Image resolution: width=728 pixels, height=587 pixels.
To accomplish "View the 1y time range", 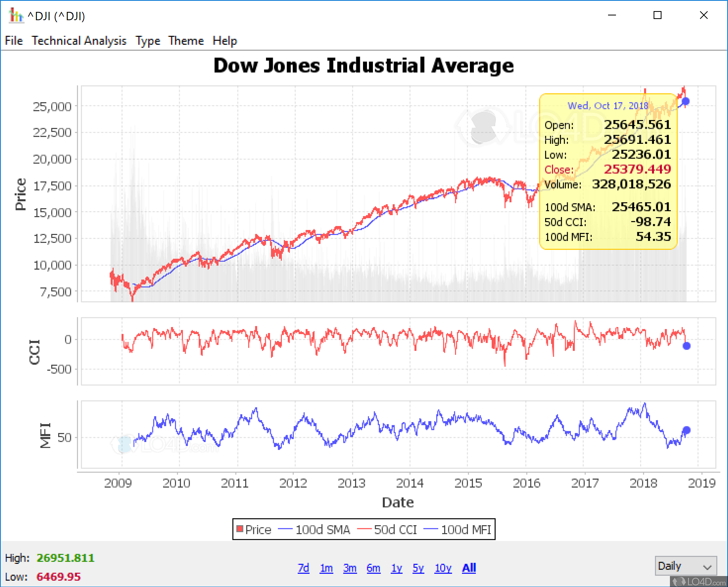I will [x=396, y=568].
